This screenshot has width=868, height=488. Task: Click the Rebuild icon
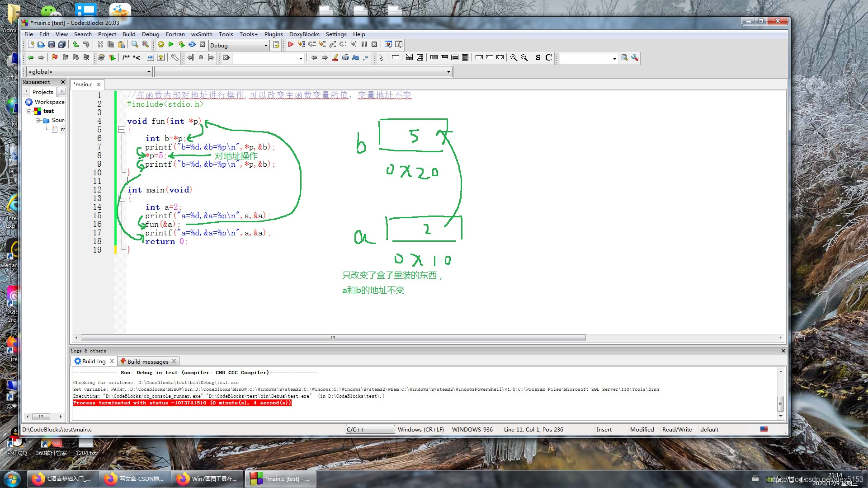[192, 44]
